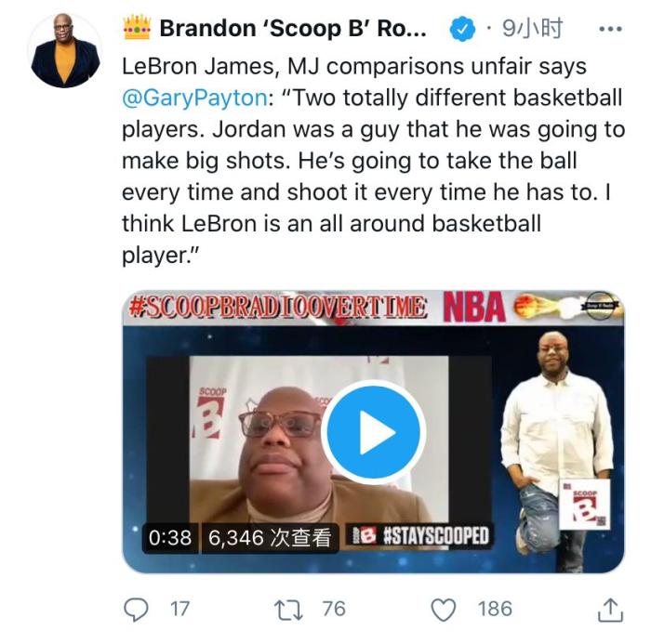The height and width of the screenshot is (644, 651).
Task: Like the tweet with the heart icon
Action: 444,610
